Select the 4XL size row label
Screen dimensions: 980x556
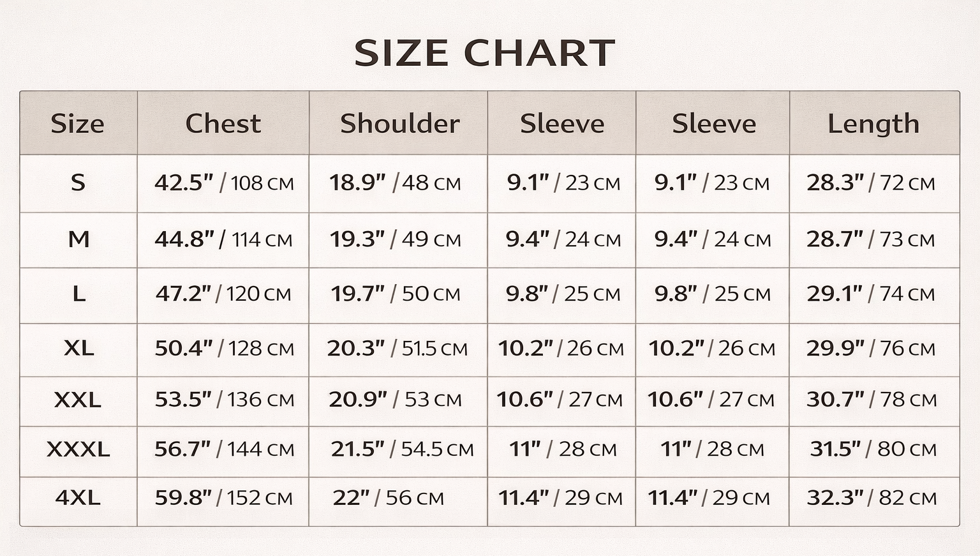(78, 498)
